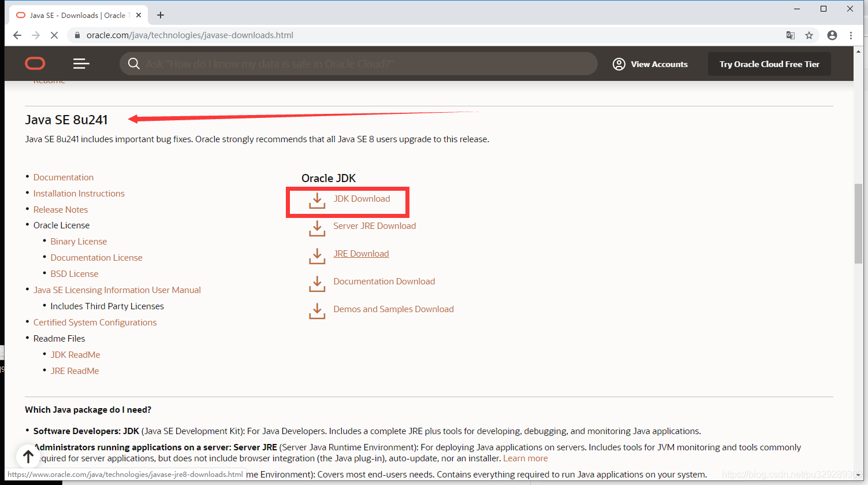Click the 'Oracle License' list text
Screen dimensions: 868x485
62,225
